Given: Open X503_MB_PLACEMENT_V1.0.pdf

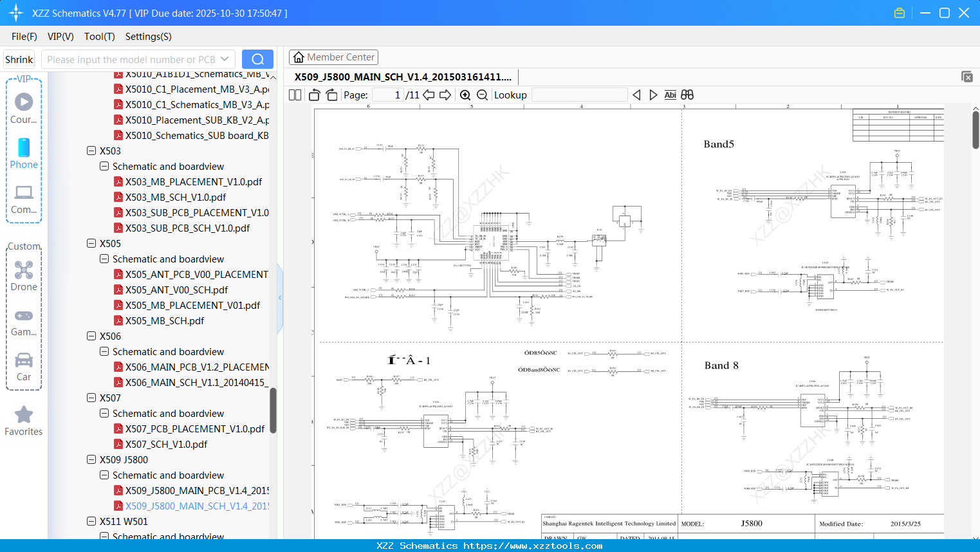Looking at the screenshot, I should point(193,182).
